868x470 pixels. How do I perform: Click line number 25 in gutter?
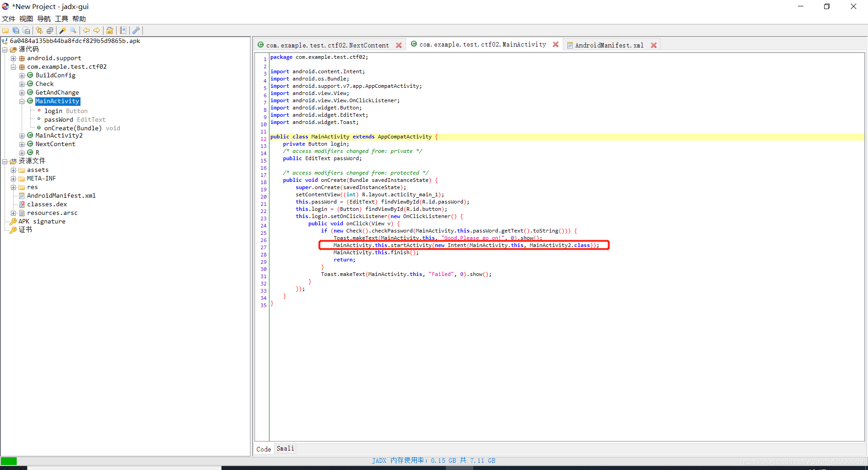(x=264, y=233)
